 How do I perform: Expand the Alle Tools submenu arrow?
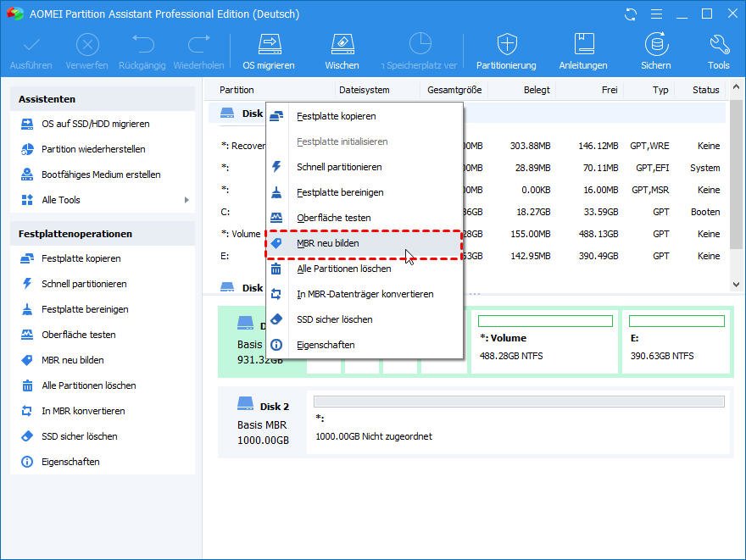point(186,200)
